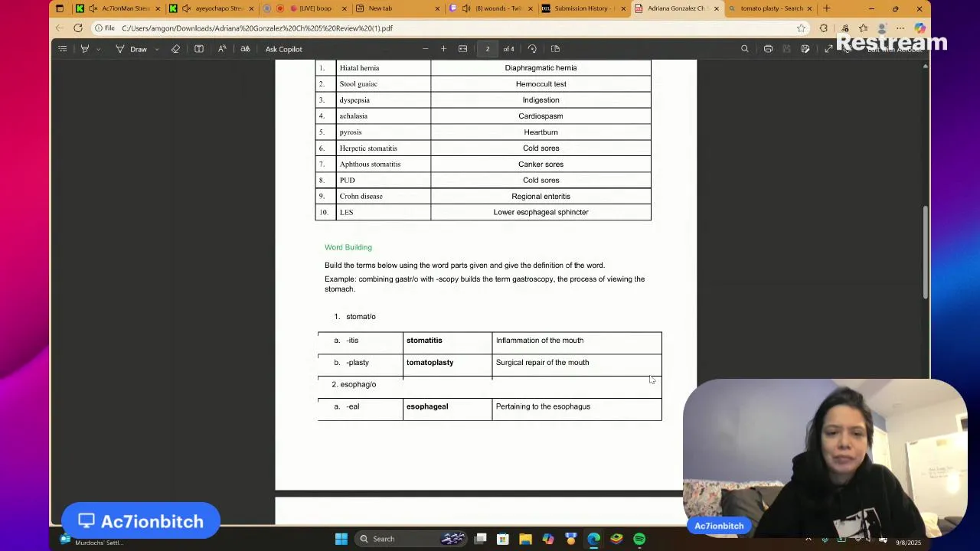Print the PDF document
This screenshot has height=551, width=980.
[768, 49]
